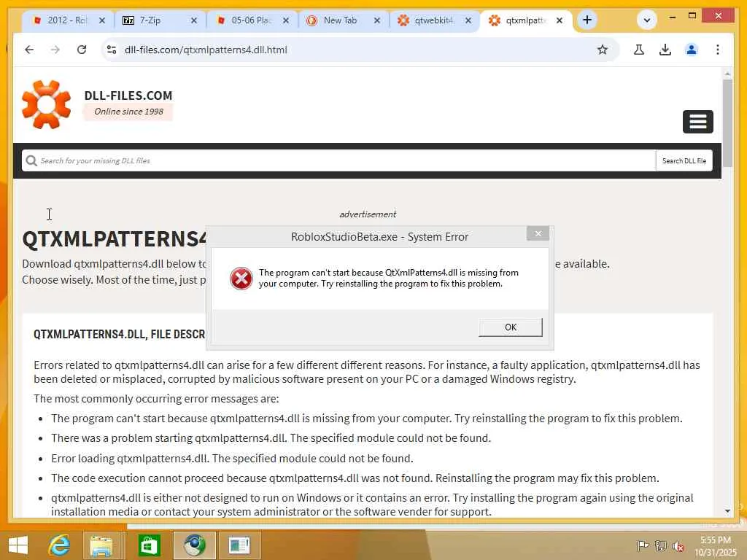Open the Windows Start button

click(18, 545)
